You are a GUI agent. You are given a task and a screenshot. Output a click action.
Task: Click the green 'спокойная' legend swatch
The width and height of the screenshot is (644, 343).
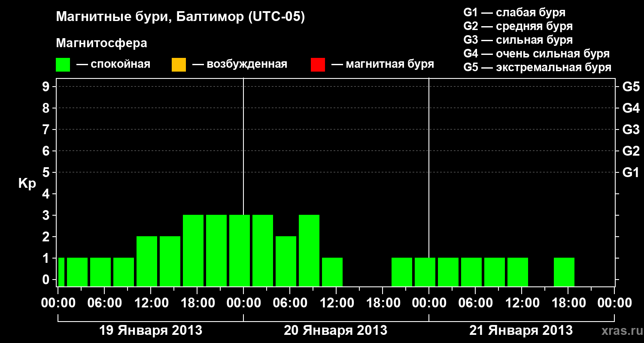click(63, 65)
